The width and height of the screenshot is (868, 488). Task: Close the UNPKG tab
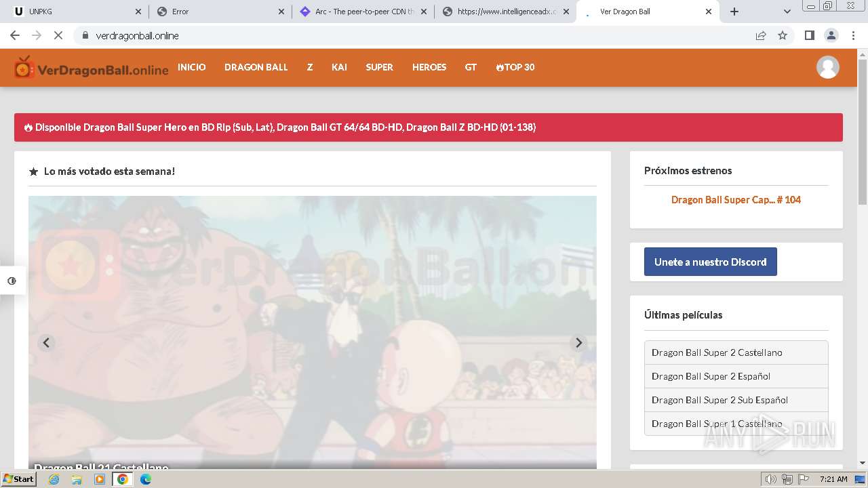coord(138,12)
